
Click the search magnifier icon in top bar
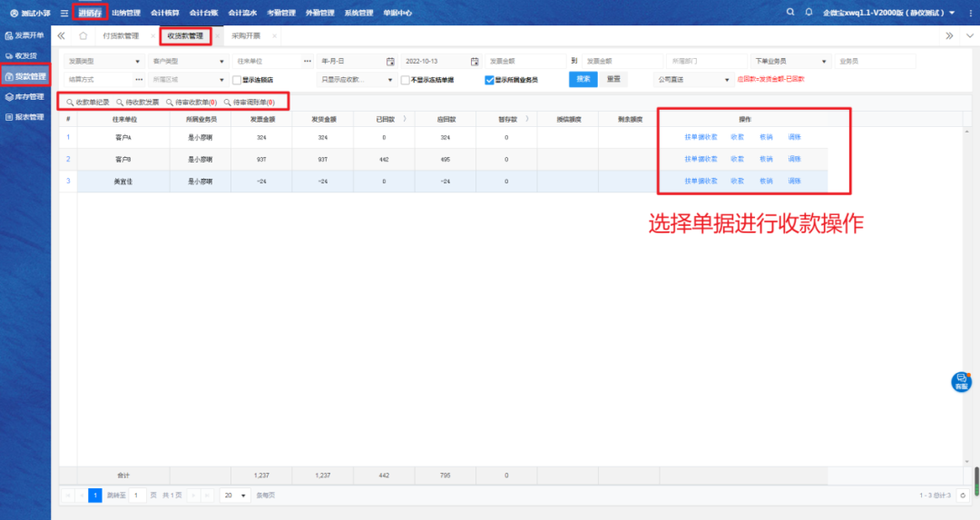tap(789, 13)
